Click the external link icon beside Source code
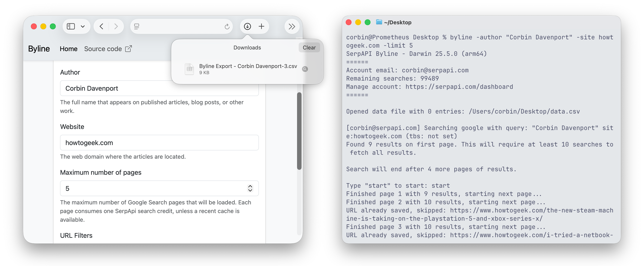 pyautogui.click(x=129, y=48)
